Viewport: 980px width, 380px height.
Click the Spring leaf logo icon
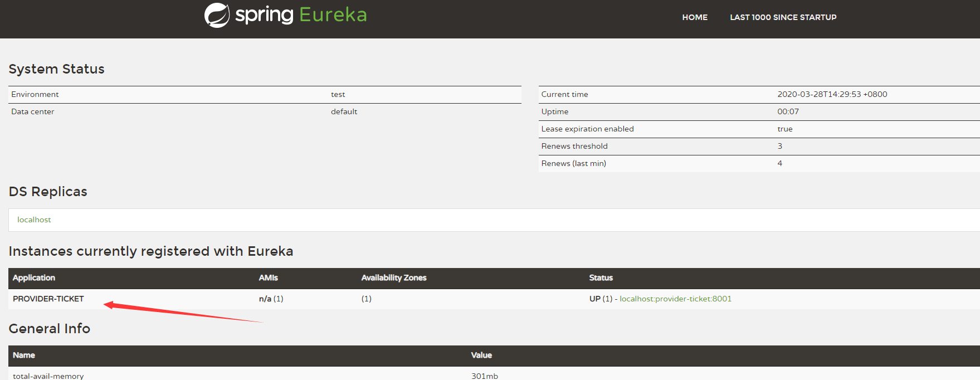click(x=217, y=15)
